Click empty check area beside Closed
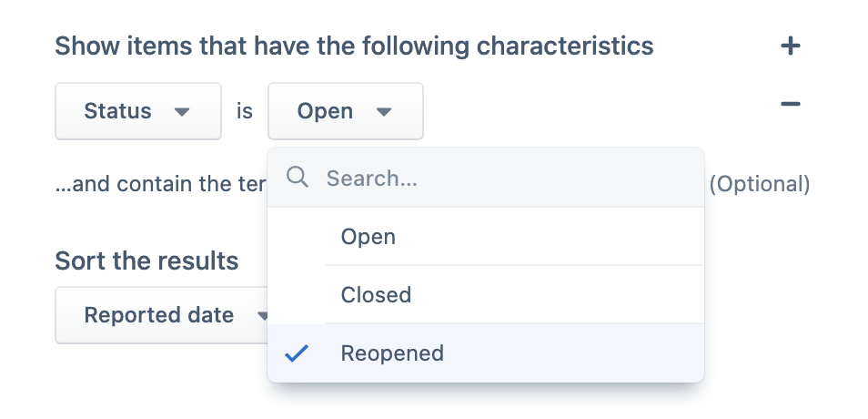 (297, 295)
